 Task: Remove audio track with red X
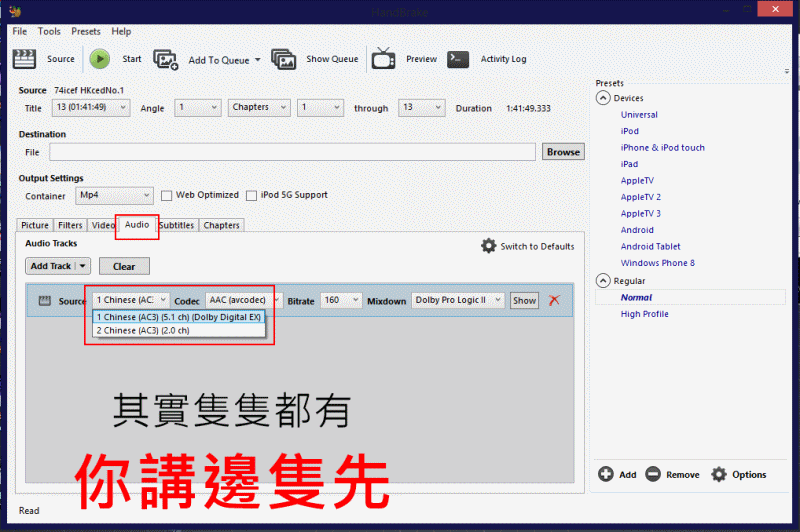tap(554, 300)
